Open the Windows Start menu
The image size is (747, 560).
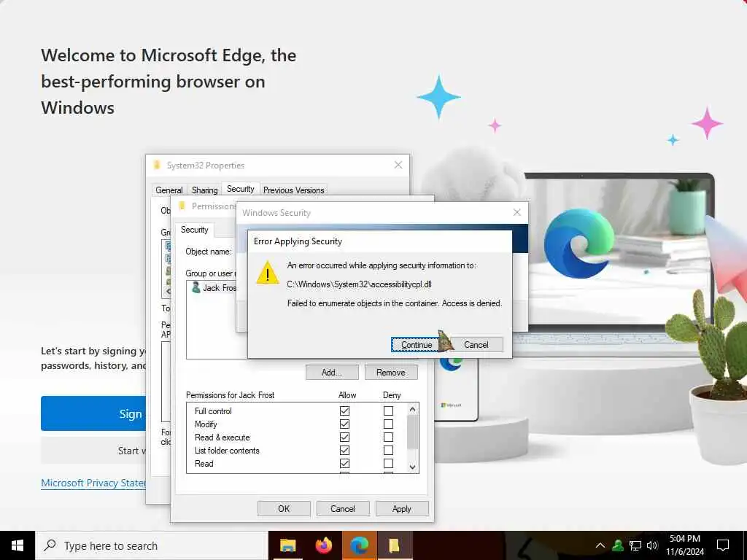pos(18,545)
